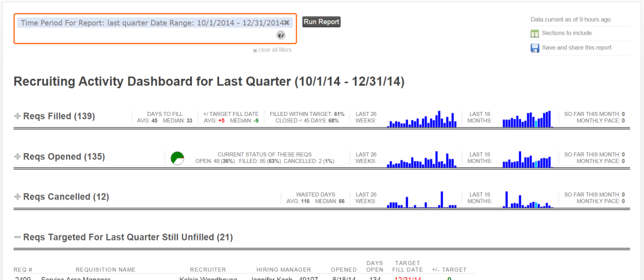Click Data current as of 9 hours ago

pyautogui.click(x=572, y=19)
